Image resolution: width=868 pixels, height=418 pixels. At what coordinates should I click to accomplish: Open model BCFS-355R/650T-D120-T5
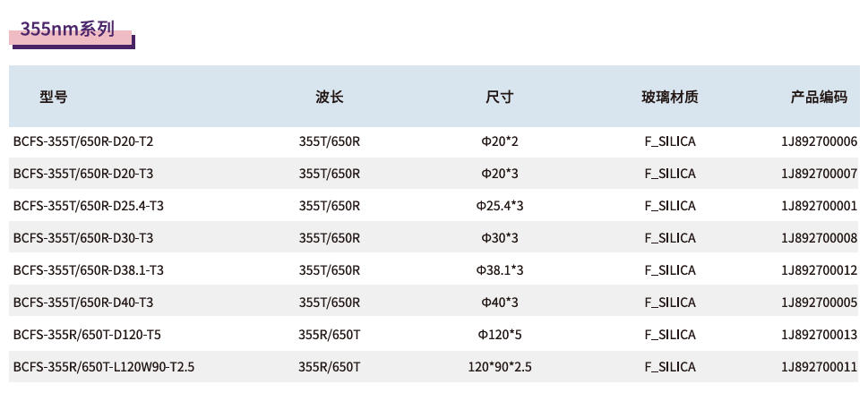(87, 335)
